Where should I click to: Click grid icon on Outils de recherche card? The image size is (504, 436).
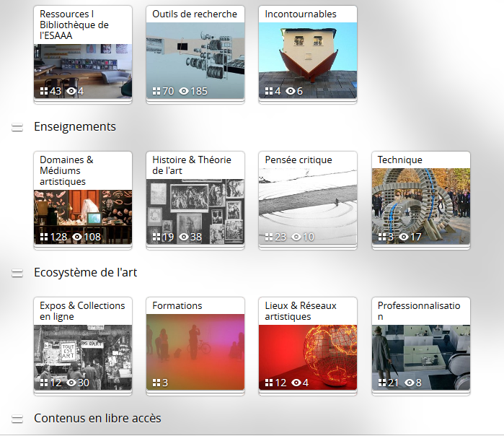click(156, 92)
